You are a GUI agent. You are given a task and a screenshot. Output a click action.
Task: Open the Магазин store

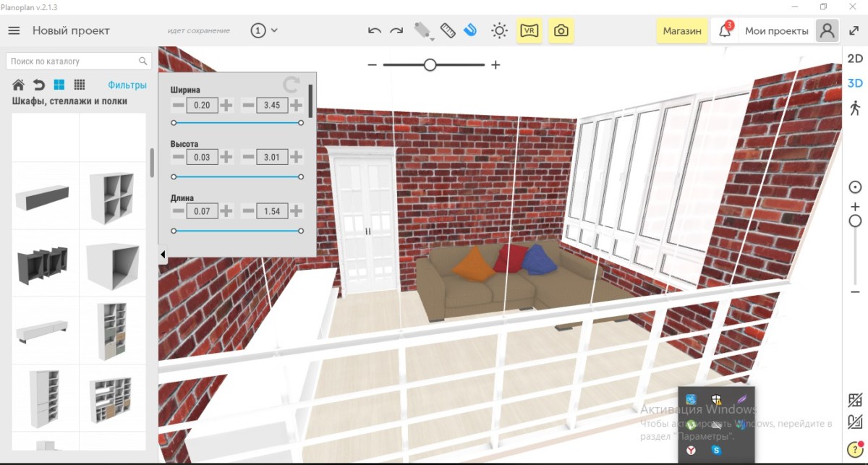[x=682, y=31]
